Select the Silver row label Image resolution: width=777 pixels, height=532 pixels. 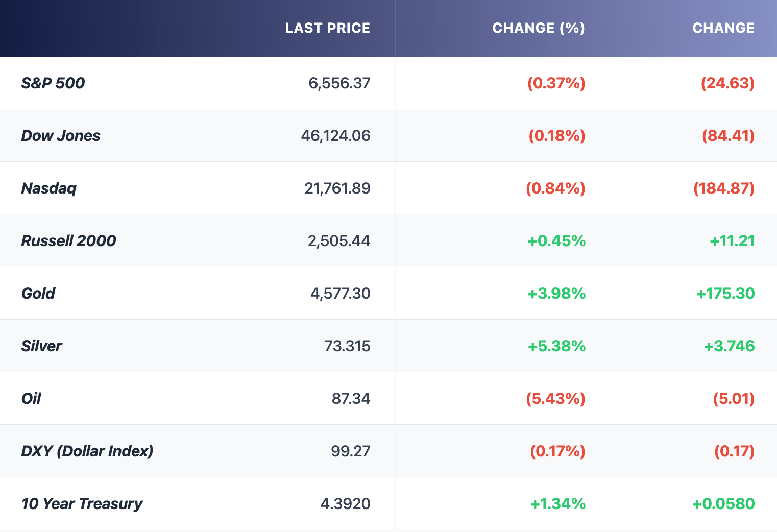[x=42, y=346]
